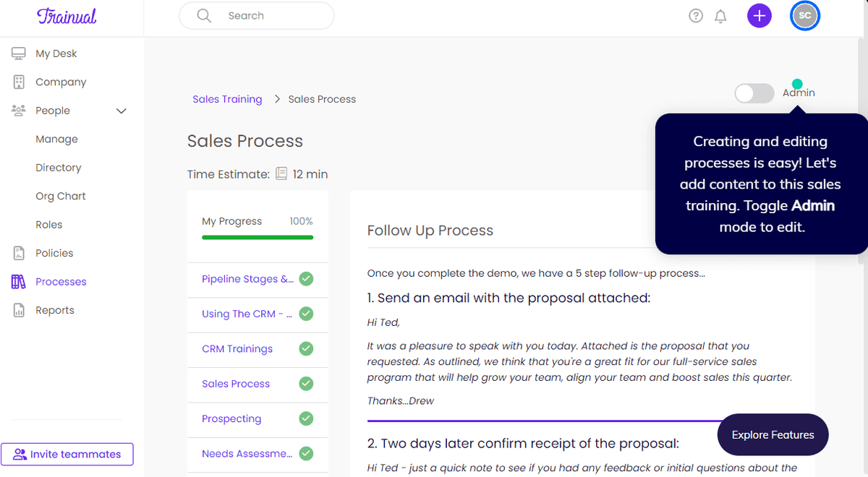The width and height of the screenshot is (868, 477).
Task: Click the green My Progress bar
Action: tap(258, 237)
